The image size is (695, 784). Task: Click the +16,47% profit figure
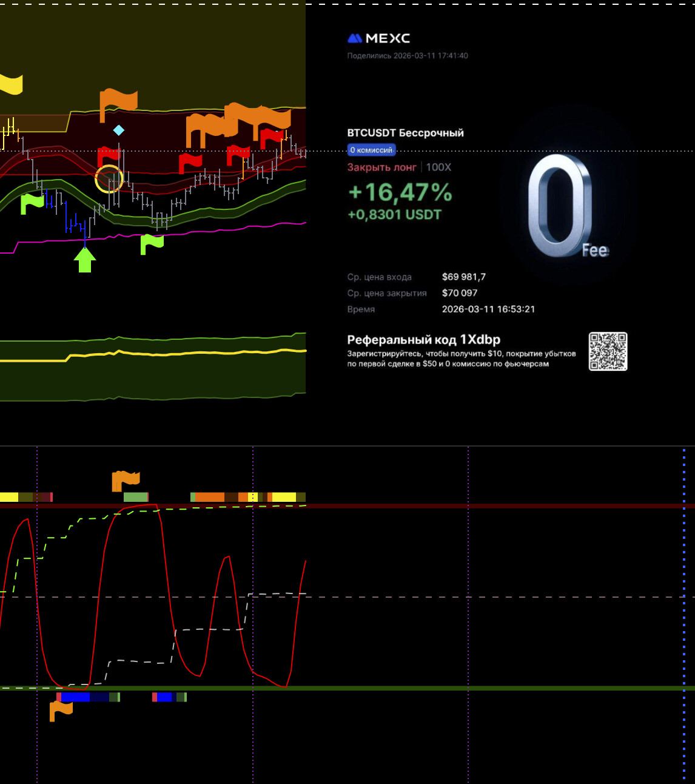pyautogui.click(x=400, y=193)
